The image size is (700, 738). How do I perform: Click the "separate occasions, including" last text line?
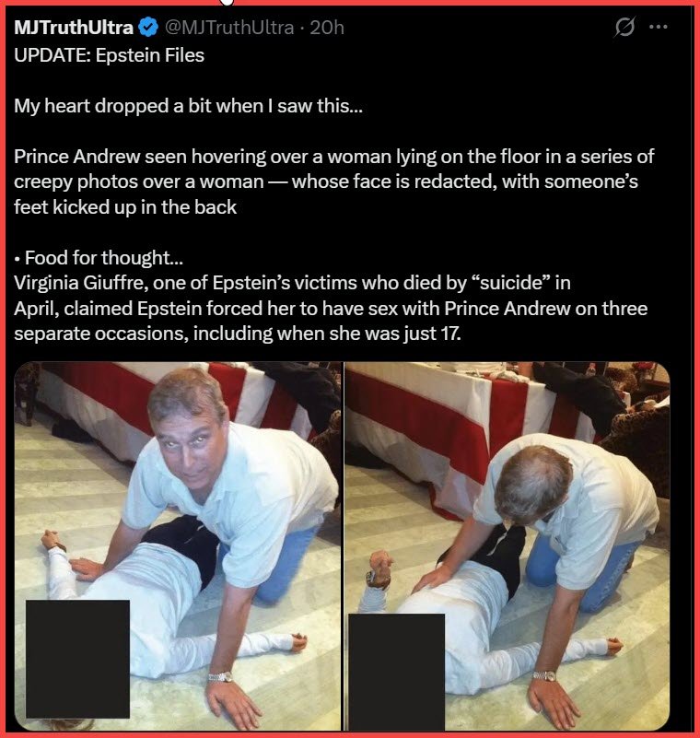click(x=238, y=334)
